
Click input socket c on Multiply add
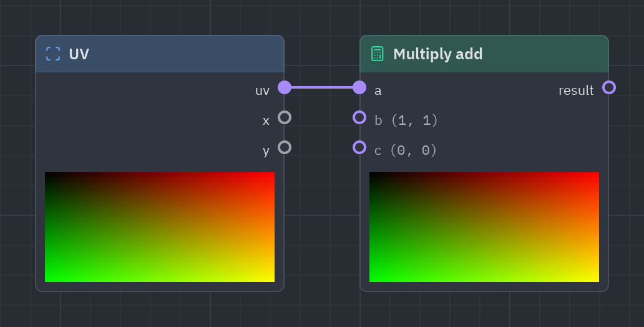(x=359, y=147)
